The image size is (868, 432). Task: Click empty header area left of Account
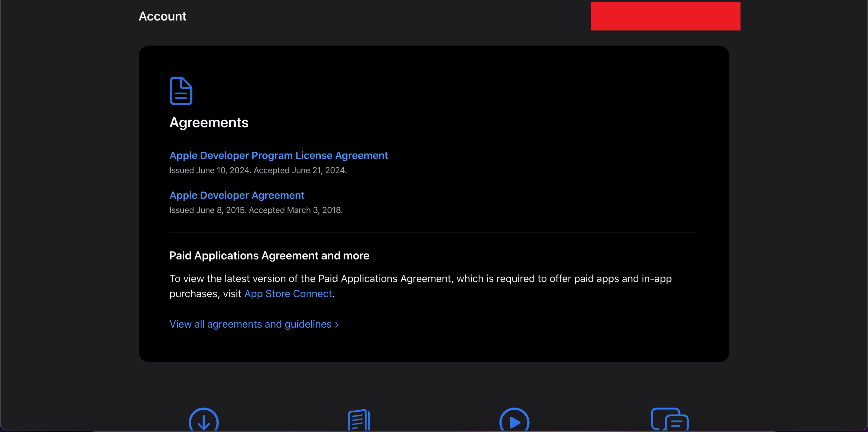coord(68,16)
